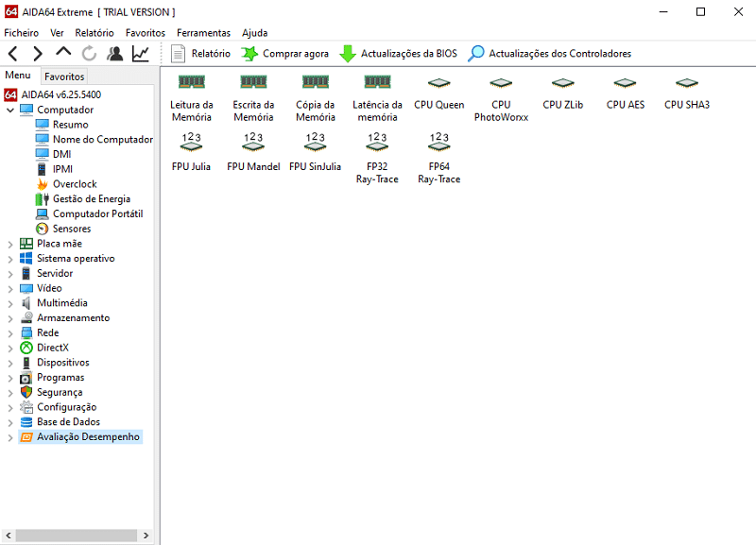The height and width of the screenshot is (545, 756).
Task: Select the CPU ZLib benchmark icon
Action: (562, 93)
